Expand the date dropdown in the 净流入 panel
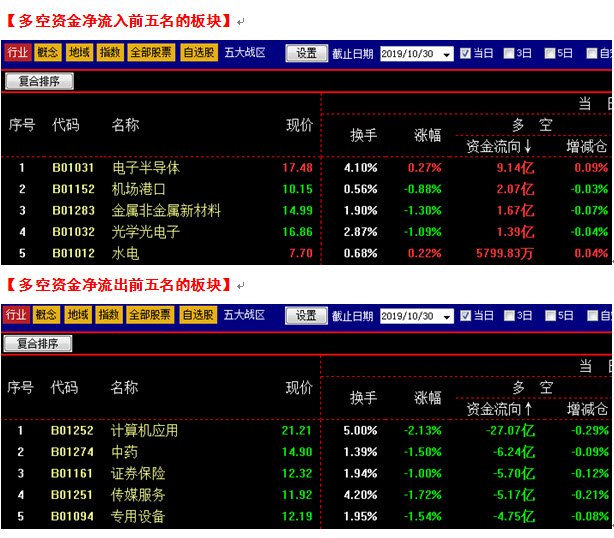Image resolution: width=614 pixels, height=538 pixels. coord(446,53)
